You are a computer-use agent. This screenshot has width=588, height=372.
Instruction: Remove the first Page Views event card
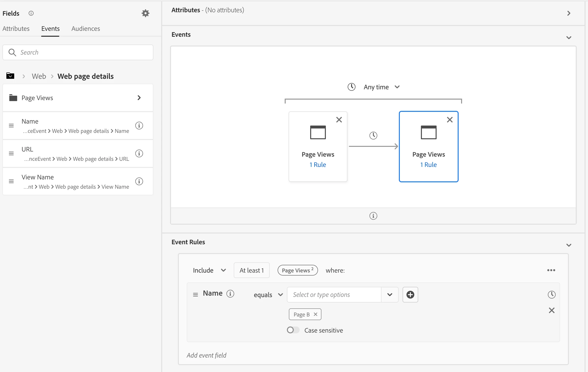pos(339,120)
